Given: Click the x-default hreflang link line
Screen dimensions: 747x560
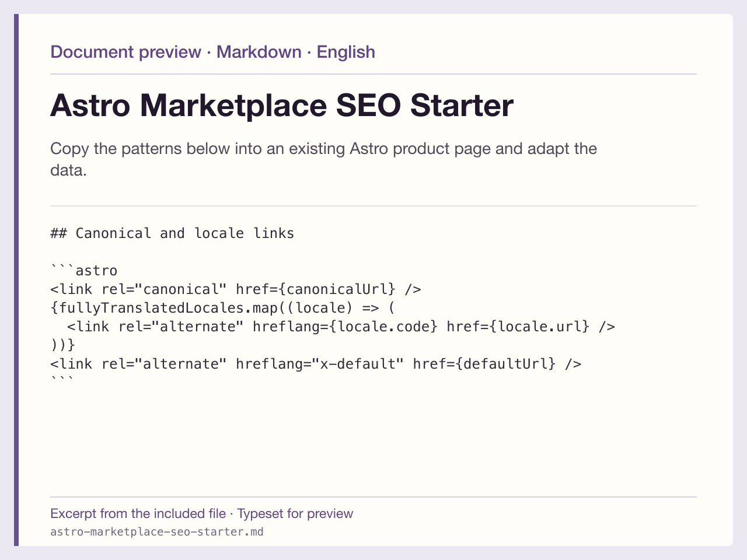Looking at the screenshot, I should [316, 364].
